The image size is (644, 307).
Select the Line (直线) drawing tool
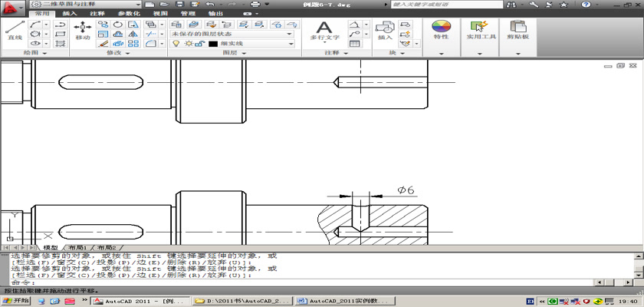click(14, 29)
